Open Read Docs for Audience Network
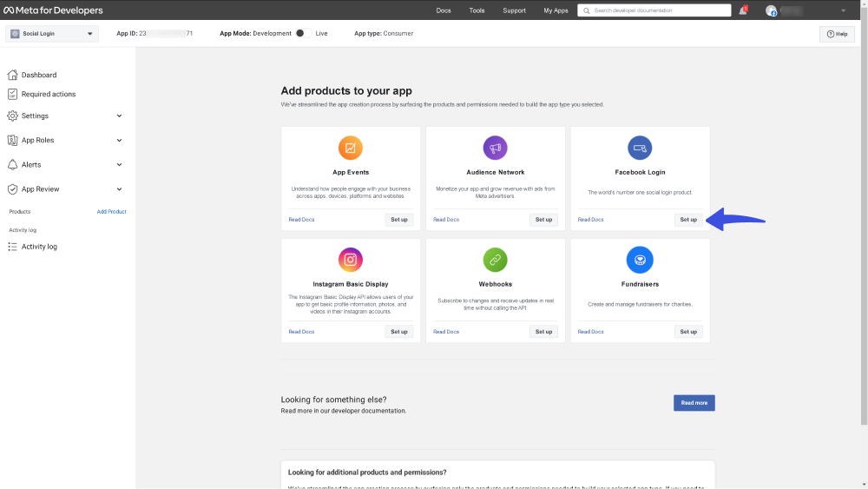 445,220
